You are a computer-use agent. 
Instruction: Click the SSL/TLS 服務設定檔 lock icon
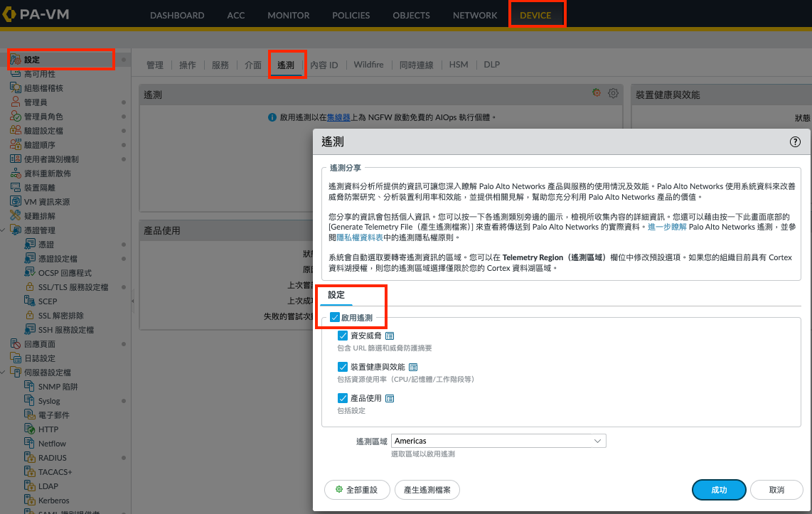tap(30, 287)
